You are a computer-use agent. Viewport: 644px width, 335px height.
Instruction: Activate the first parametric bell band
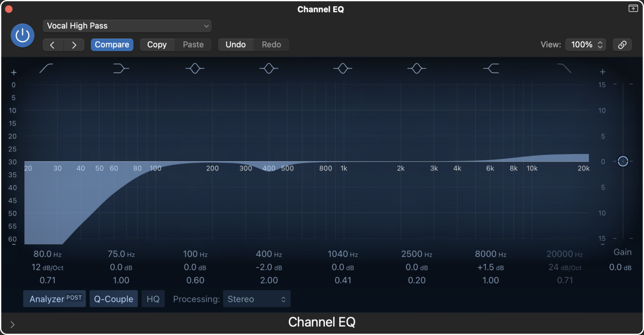tap(195, 68)
